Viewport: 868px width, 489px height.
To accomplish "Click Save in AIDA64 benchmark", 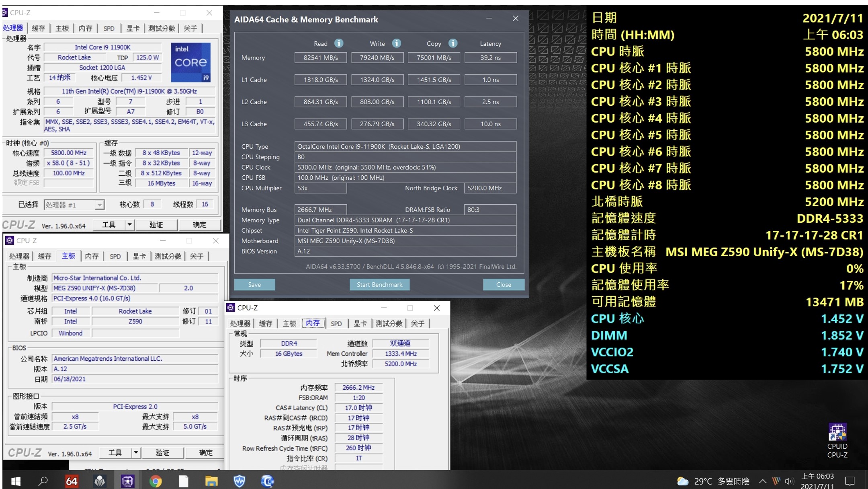I will 254,284.
